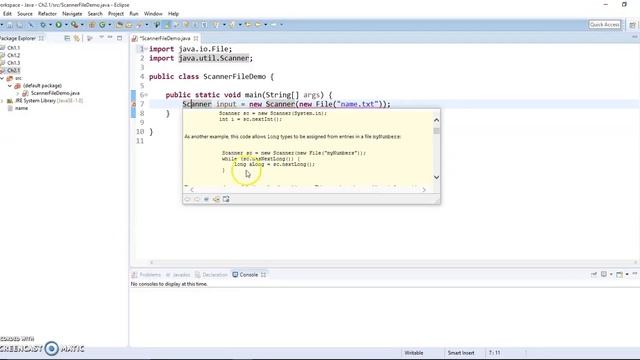Click the Save All toolbar icon
The width and height of the screenshot is (640, 360).
point(20,25)
